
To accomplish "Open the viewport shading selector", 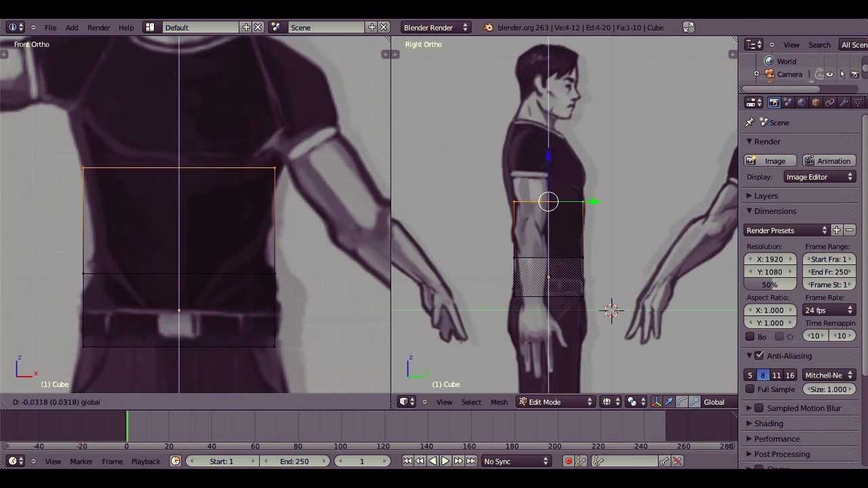I will (x=610, y=402).
